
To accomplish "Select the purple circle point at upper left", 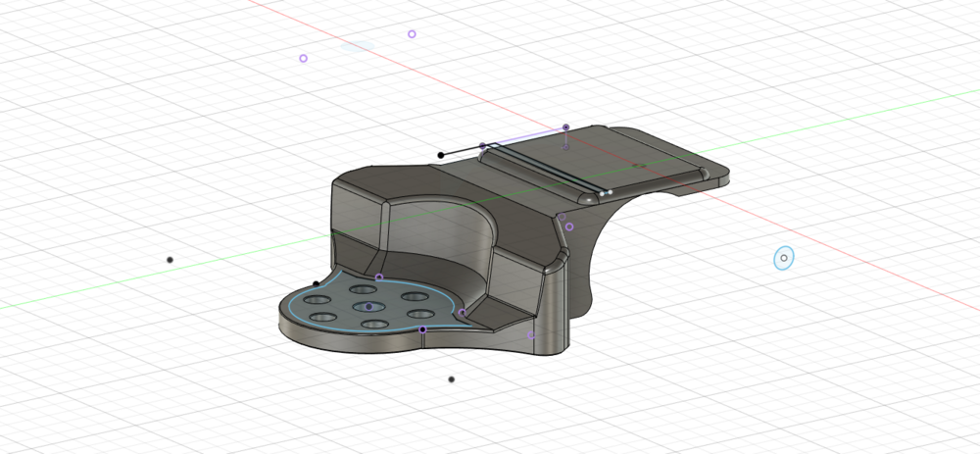I will click(x=303, y=59).
